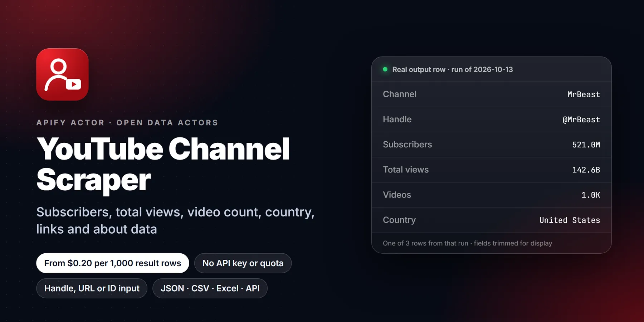Screen dimensions: 644x322
Task: Select the '521.0M' subscribers value
Action: tap(586, 145)
